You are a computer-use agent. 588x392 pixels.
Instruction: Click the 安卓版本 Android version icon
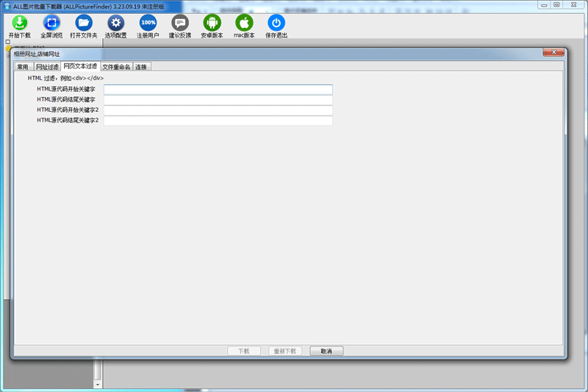[212, 23]
